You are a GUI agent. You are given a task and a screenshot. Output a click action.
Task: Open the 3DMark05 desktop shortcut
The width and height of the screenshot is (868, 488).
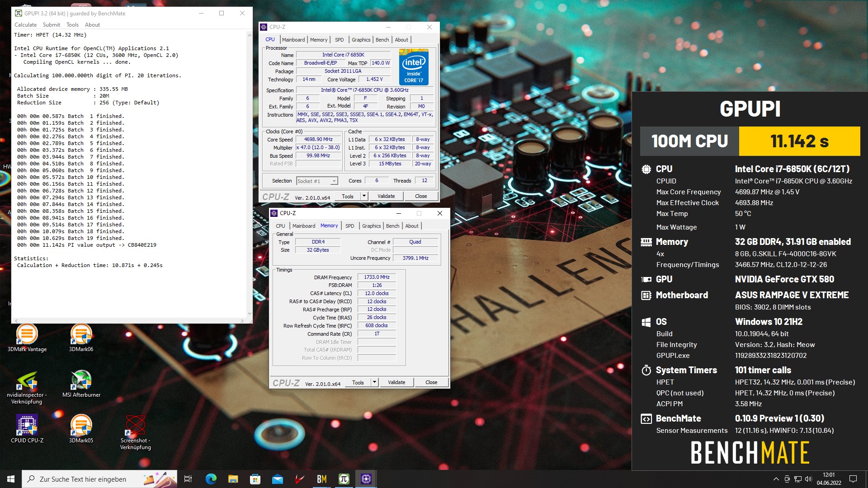pyautogui.click(x=81, y=429)
